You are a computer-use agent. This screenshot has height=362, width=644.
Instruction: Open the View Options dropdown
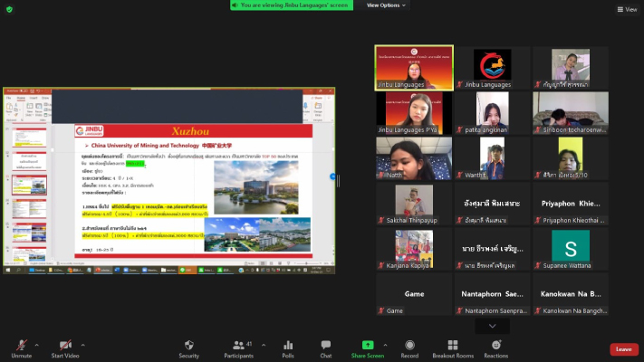pos(385,5)
